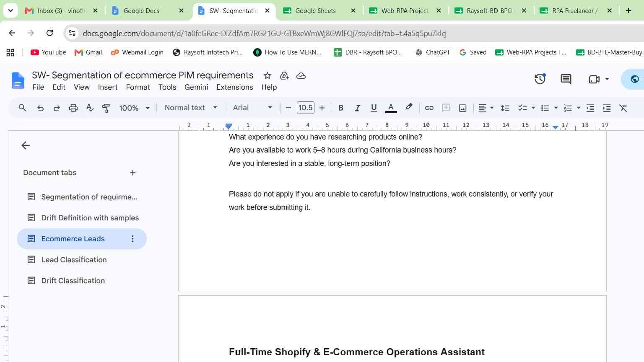Click the Print icon in toolbar
This screenshot has height=362, width=644.
point(73,108)
